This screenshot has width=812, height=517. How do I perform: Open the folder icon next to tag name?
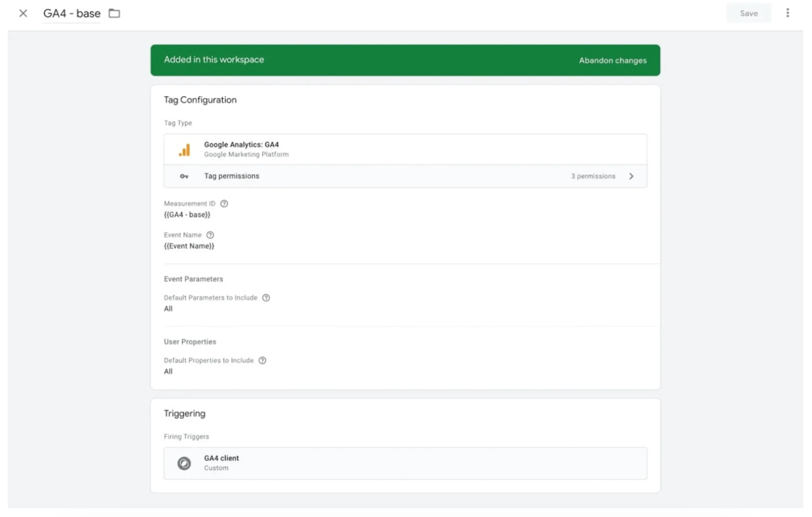(114, 13)
